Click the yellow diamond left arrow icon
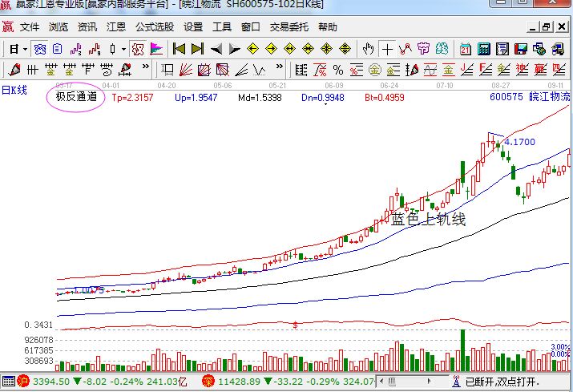573x392 pixels. 252,49
